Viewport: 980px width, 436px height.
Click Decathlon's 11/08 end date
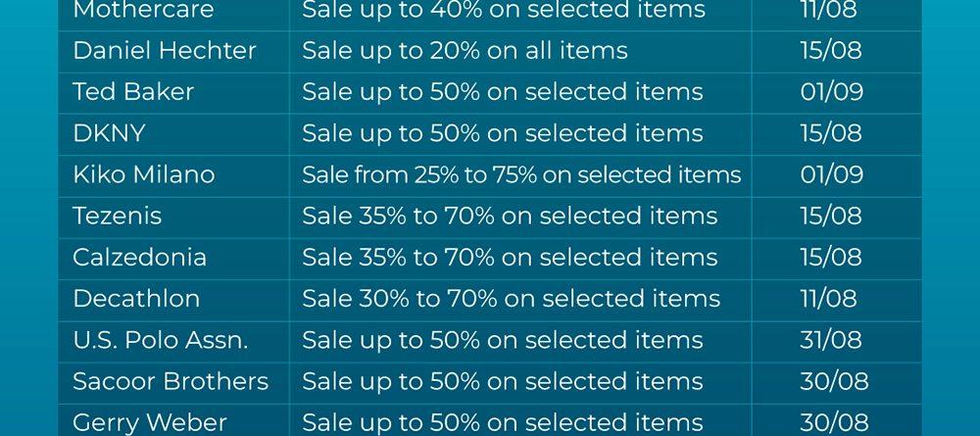(828, 298)
